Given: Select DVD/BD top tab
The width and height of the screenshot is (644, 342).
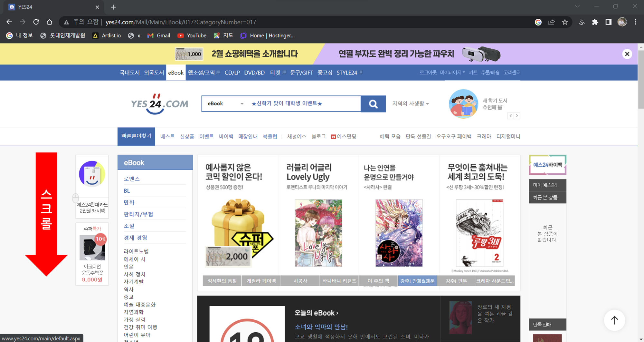Looking at the screenshot, I should 254,73.
